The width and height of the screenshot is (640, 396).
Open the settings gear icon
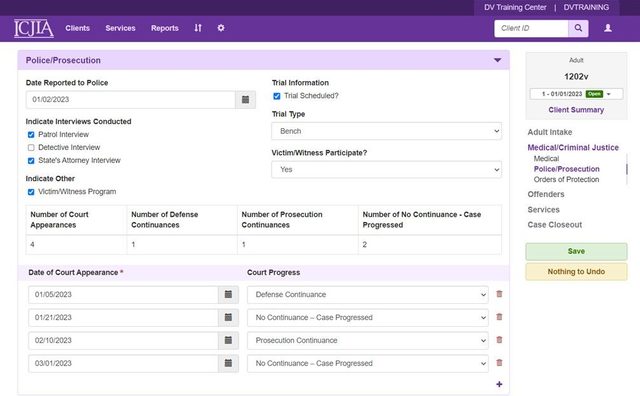pos(221,28)
